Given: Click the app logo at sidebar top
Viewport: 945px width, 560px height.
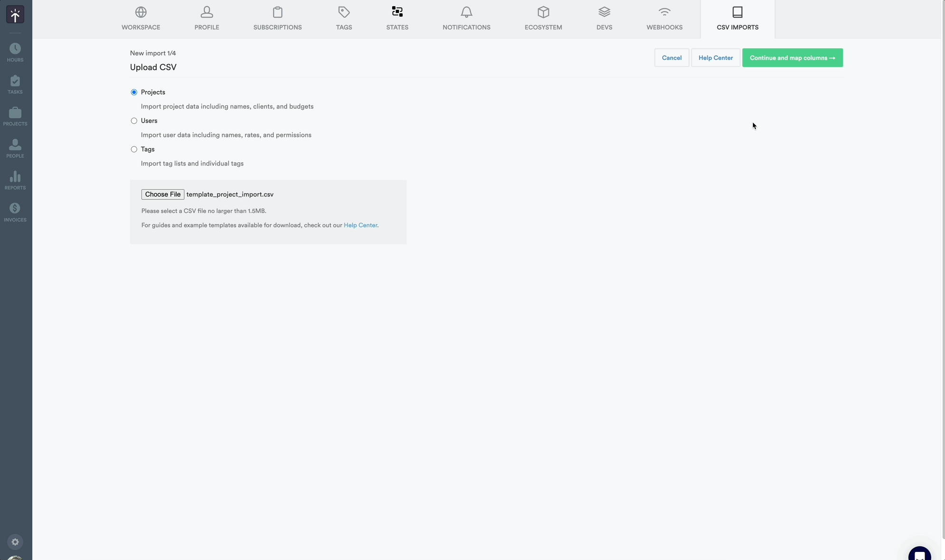Looking at the screenshot, I should pyautogui.click(x=15, y=14).
